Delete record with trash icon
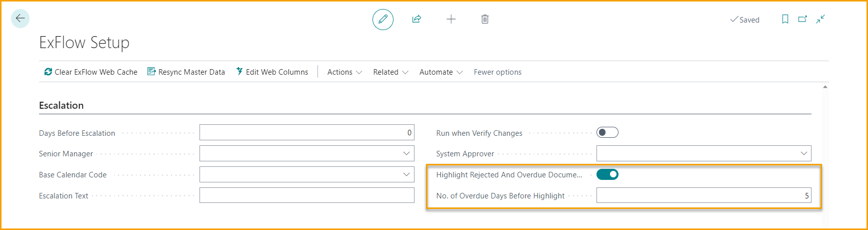 485,19
